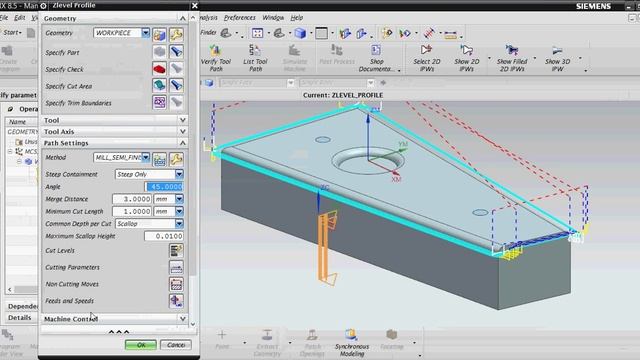Open the Preferences menu
The height and width of the screenshot is (360, 640).
tap(240, 18)
